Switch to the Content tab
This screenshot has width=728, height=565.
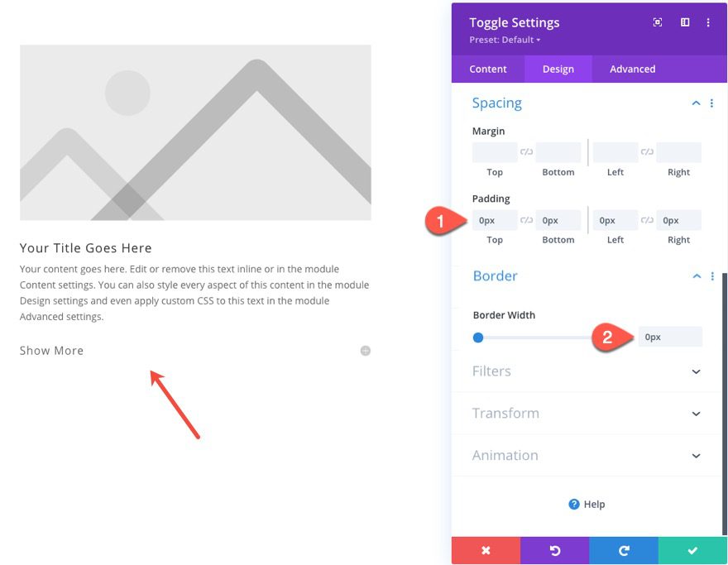[488, 69]
